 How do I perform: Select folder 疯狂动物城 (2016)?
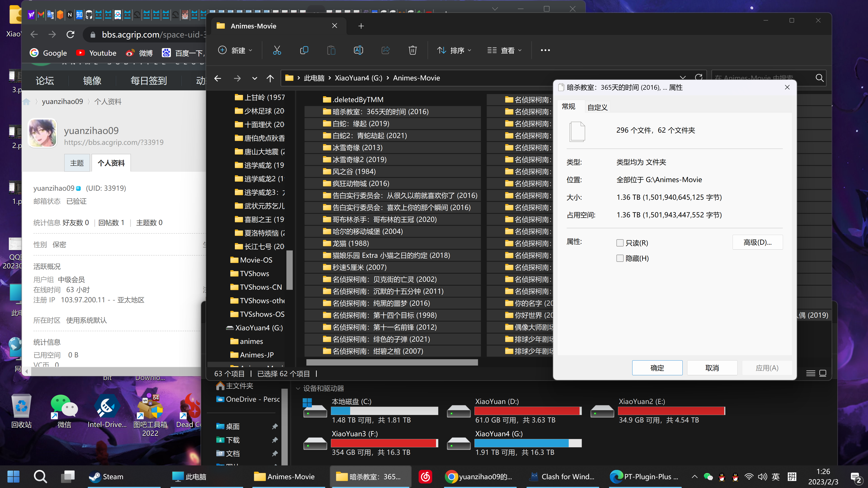[393, 183]
